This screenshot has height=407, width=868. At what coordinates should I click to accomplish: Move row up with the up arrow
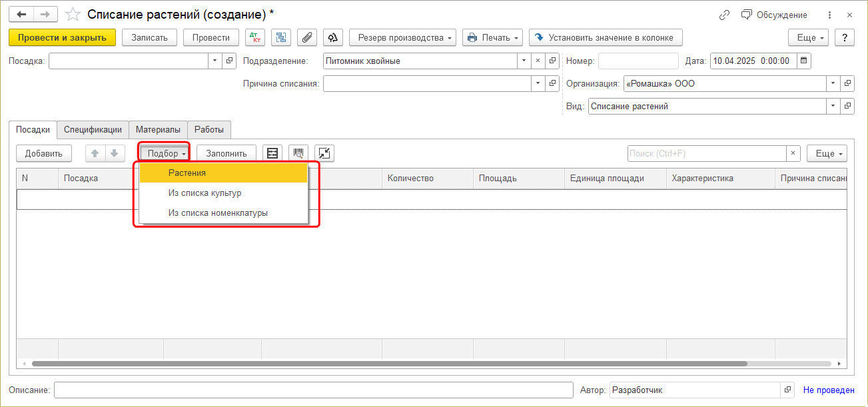95,153
